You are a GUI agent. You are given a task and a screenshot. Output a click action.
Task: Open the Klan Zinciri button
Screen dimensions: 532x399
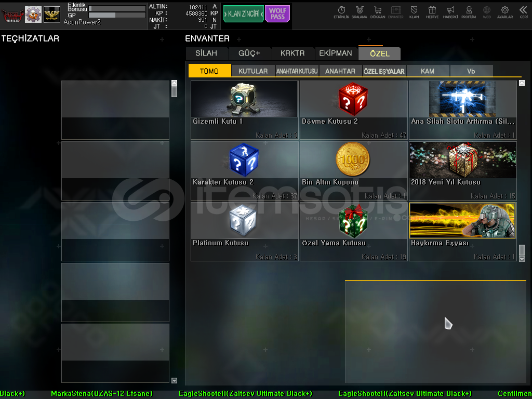click(x=244, y=14)
